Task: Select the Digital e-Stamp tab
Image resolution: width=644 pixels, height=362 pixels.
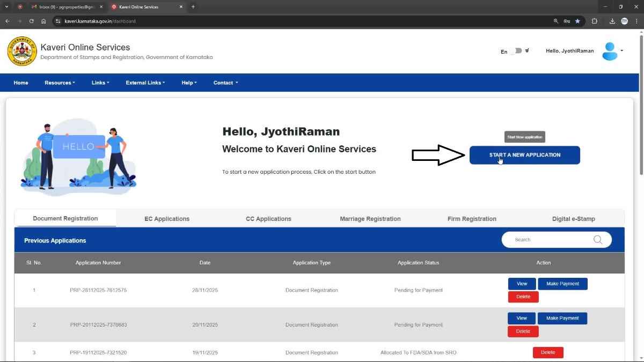Action: (573, 219)
